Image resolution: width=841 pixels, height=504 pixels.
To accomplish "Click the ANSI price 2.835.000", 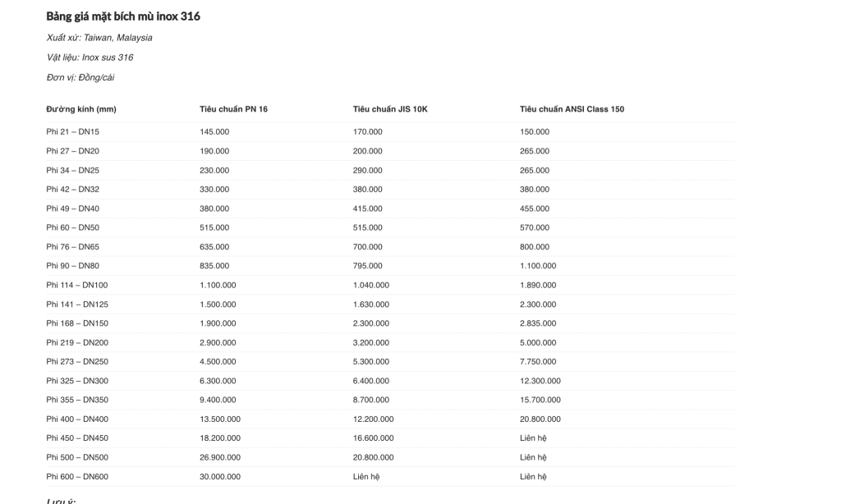I will click(x=538, y=323).
